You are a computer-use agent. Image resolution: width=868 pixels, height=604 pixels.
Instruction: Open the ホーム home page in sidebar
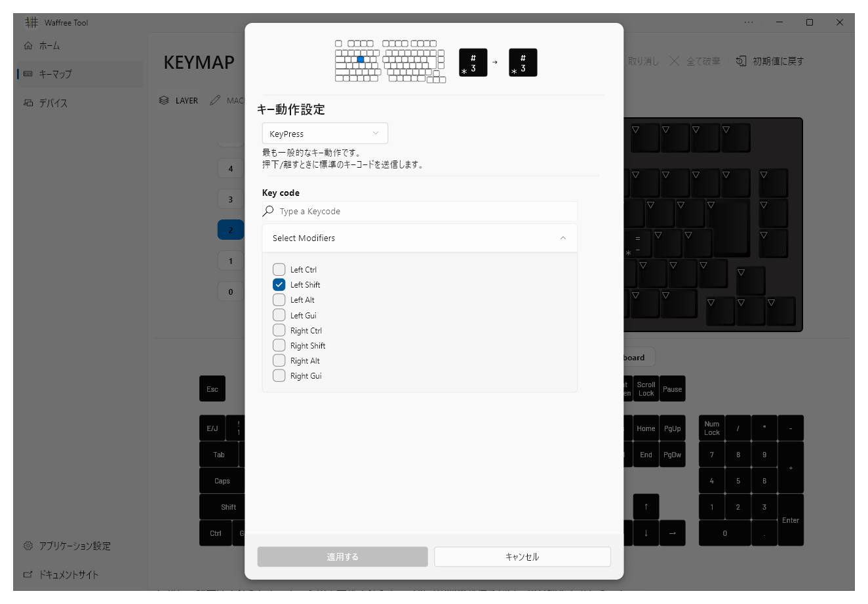point(79,46)
